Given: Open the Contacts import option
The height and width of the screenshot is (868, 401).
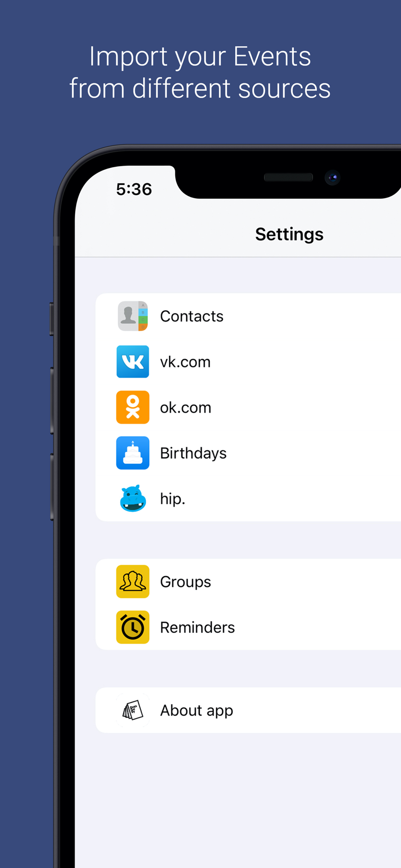Looking at the screenshot, I should click(x=248, y=316).
